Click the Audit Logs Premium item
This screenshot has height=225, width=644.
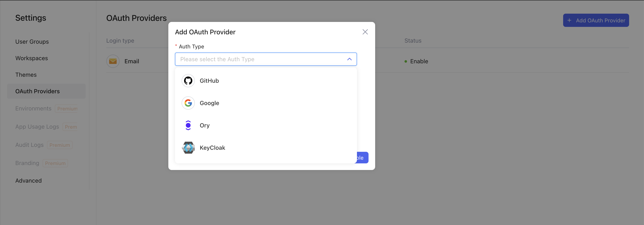44,145
